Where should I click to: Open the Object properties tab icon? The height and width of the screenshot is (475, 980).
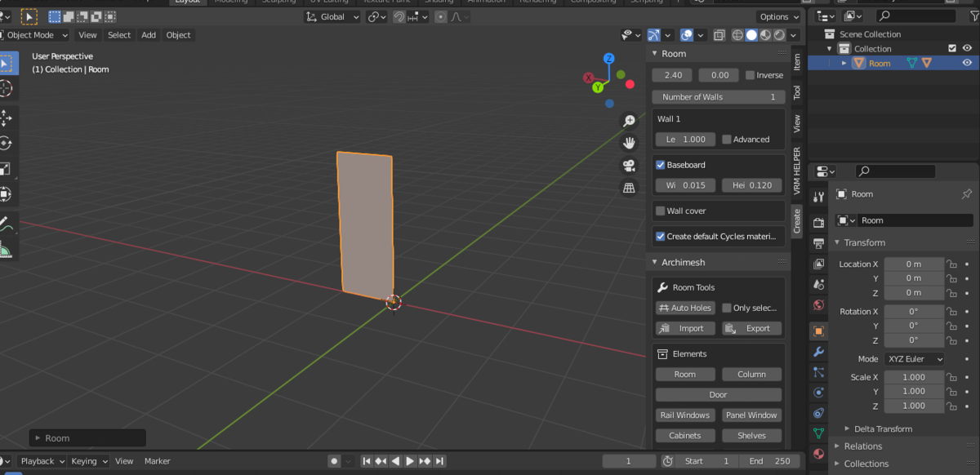(819, 331)
